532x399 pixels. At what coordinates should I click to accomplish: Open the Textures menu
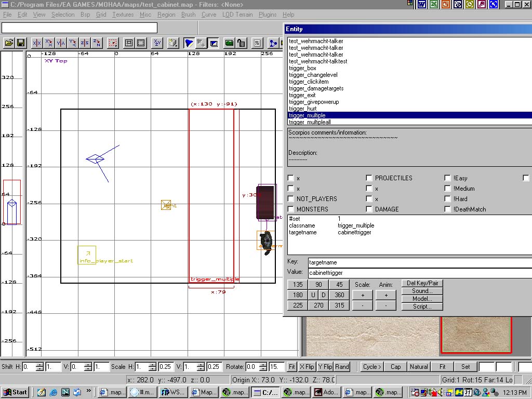pyautogui.click(x=123, y=15)
